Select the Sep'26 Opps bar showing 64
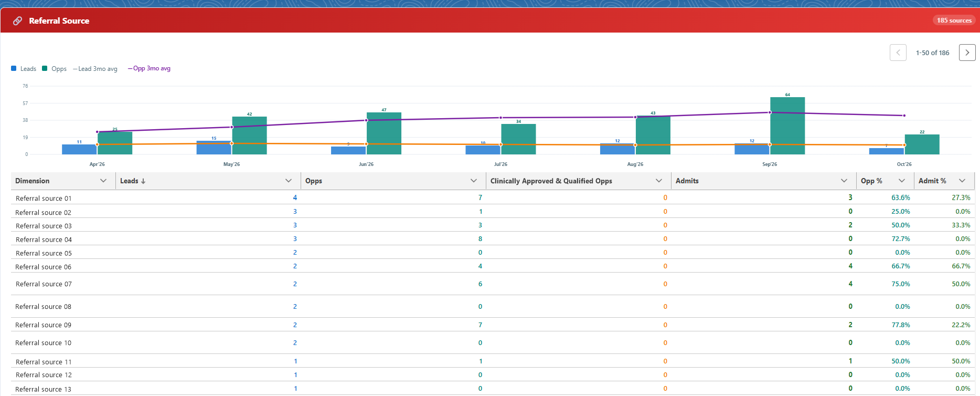 [x=787, y=126]
